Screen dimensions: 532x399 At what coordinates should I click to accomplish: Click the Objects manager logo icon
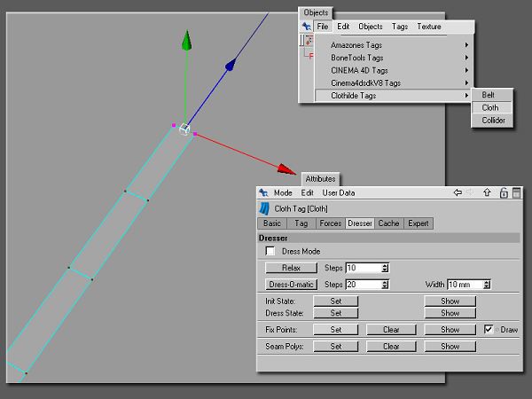(x=307, y=27)
